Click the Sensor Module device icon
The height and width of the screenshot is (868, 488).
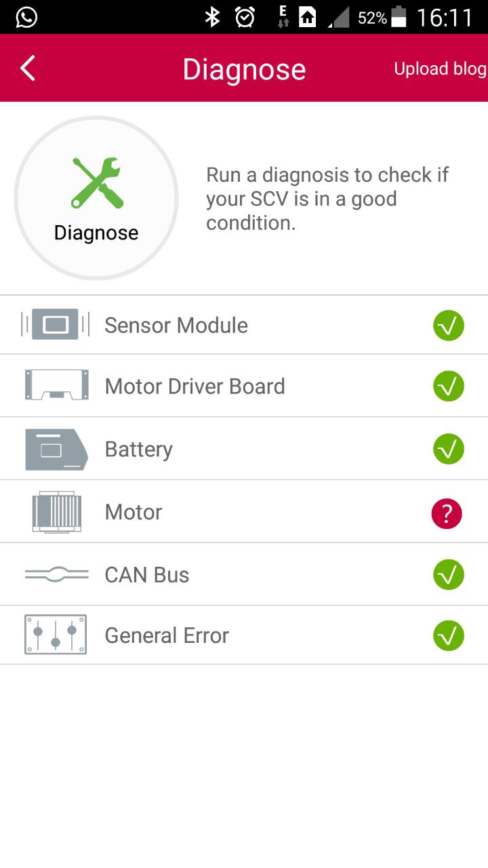(x=56, y=325)
